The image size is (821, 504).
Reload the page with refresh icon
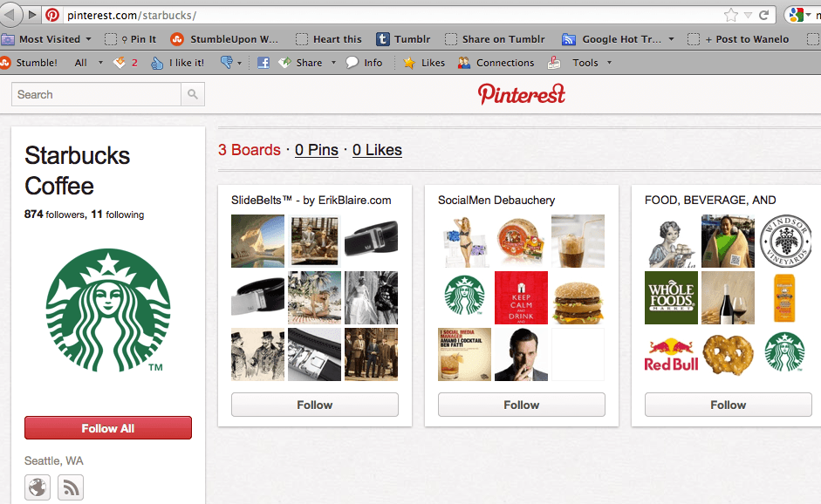(x=764, y=15)
